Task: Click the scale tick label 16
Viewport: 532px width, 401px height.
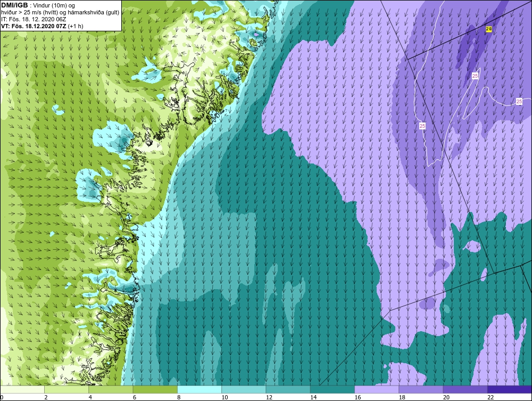Action: tap(358, 398)
